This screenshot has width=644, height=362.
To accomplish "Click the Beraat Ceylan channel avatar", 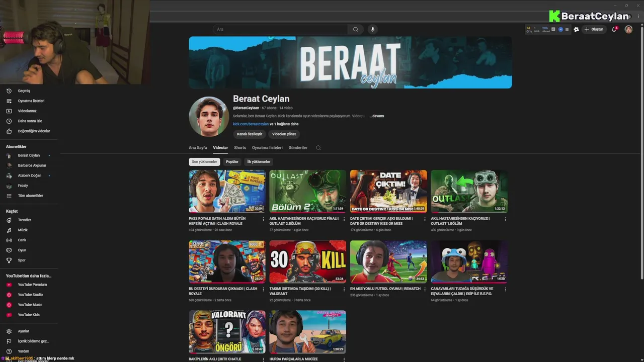I will pyautogui.click(x=209, y=117).
